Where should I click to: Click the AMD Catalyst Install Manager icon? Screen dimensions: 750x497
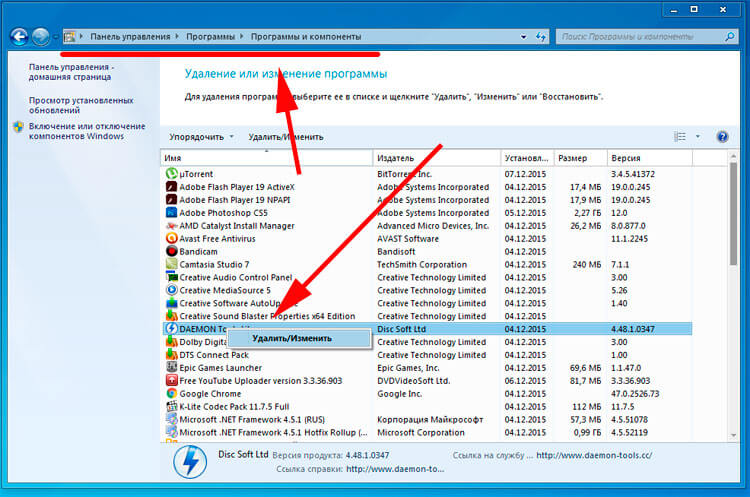tap(171, 225)
